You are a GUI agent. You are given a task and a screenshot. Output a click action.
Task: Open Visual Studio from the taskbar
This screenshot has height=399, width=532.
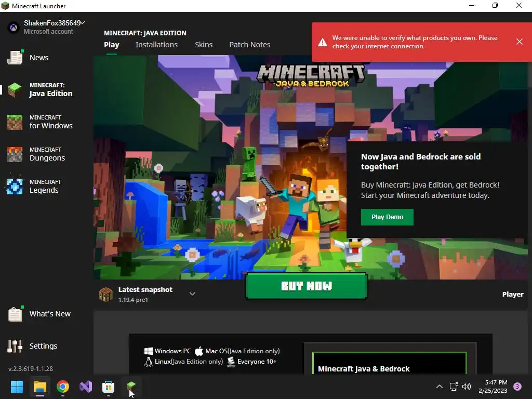[86, 387]
